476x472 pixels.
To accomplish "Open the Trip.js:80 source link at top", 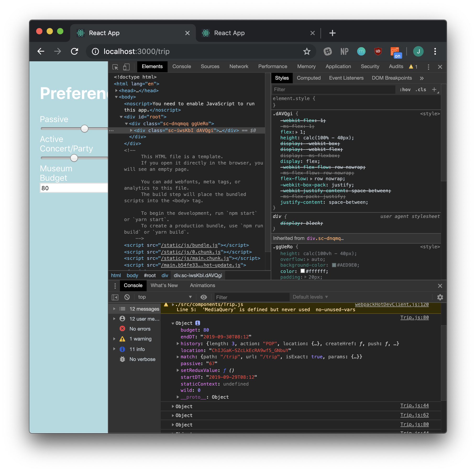I will pyautogui.click(x=414, y=318).
